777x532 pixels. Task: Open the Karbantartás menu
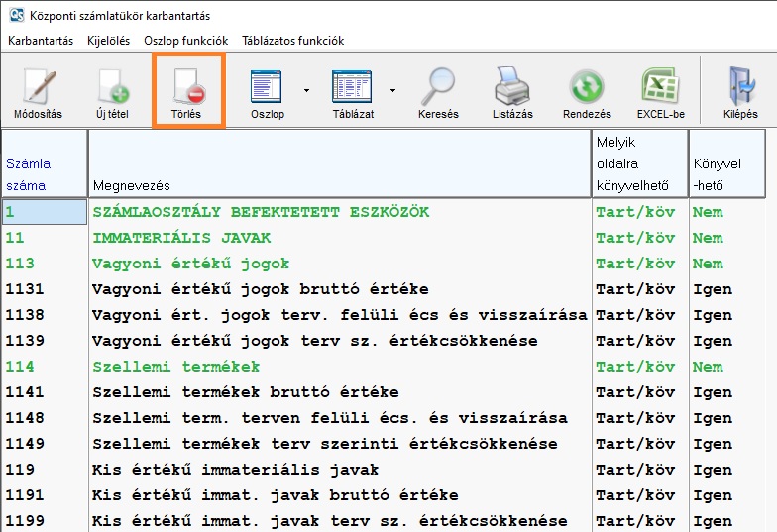coord(41,41)
